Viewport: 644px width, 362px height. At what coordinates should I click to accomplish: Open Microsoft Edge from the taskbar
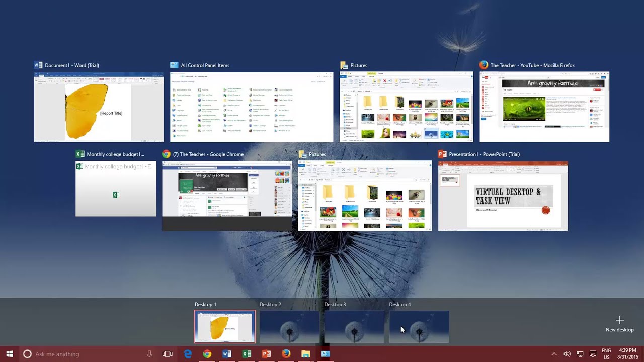click(188, 354)
